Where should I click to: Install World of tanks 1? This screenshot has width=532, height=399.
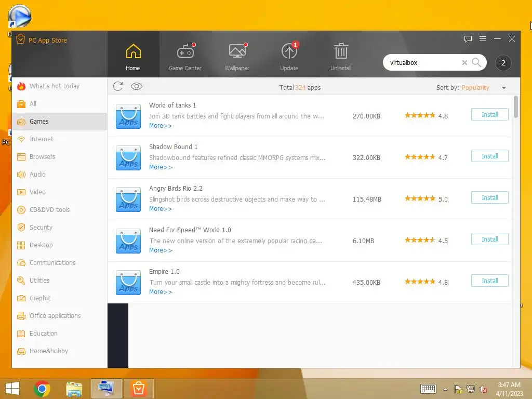[x=489, y=115]
